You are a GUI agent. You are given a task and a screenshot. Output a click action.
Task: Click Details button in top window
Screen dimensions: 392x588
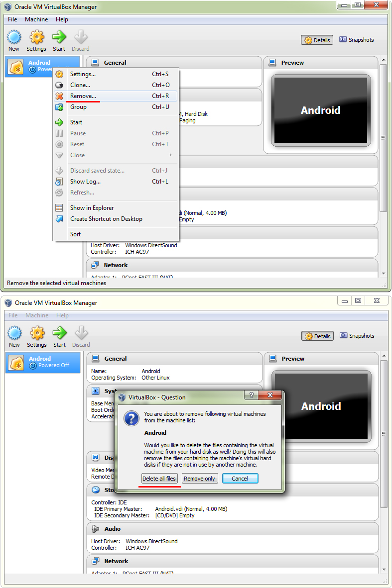(317, 40)
